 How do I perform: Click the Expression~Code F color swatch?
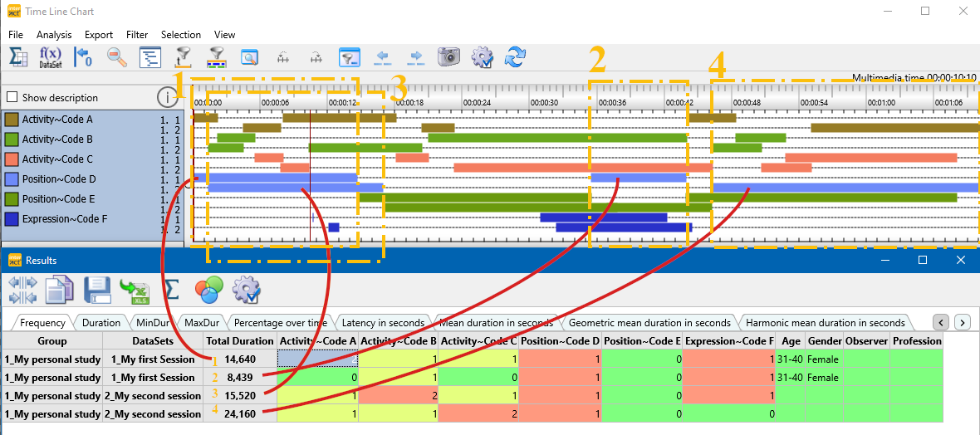[12, 219]
